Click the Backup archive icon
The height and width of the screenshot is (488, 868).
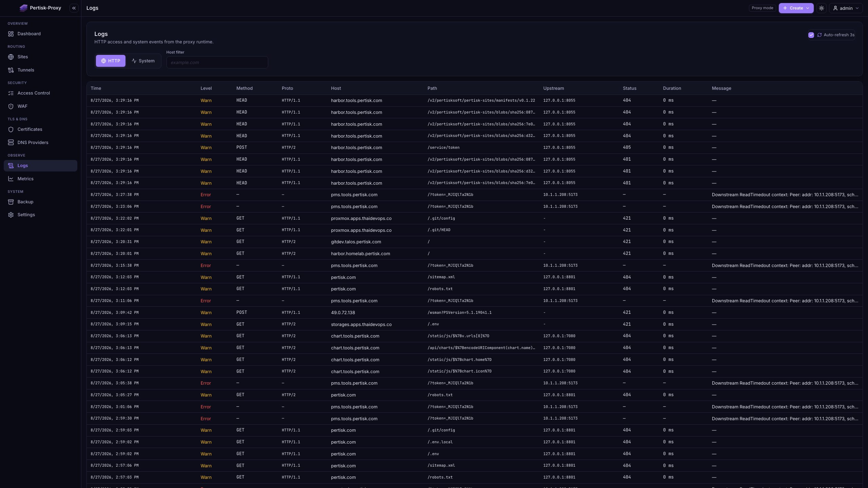pos(11,202)
